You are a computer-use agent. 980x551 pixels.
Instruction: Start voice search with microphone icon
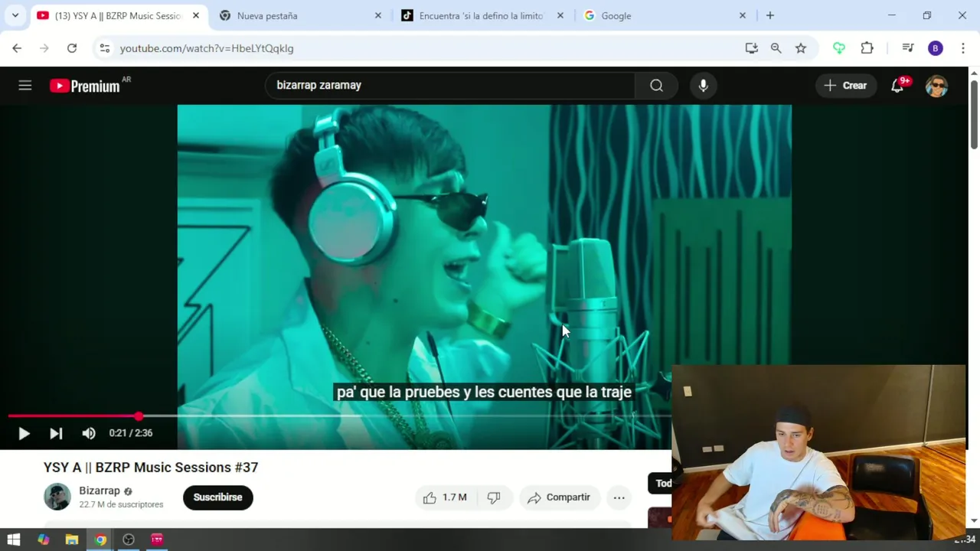703,86
